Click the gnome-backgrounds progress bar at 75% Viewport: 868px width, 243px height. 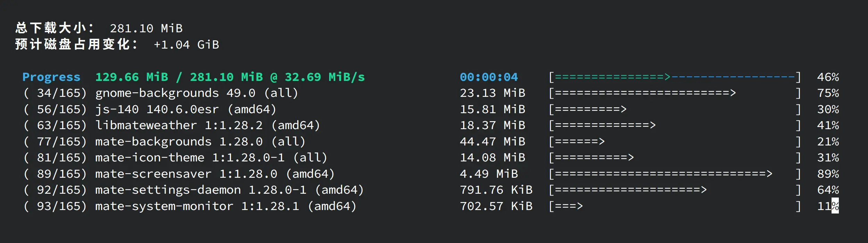point(675,93)
